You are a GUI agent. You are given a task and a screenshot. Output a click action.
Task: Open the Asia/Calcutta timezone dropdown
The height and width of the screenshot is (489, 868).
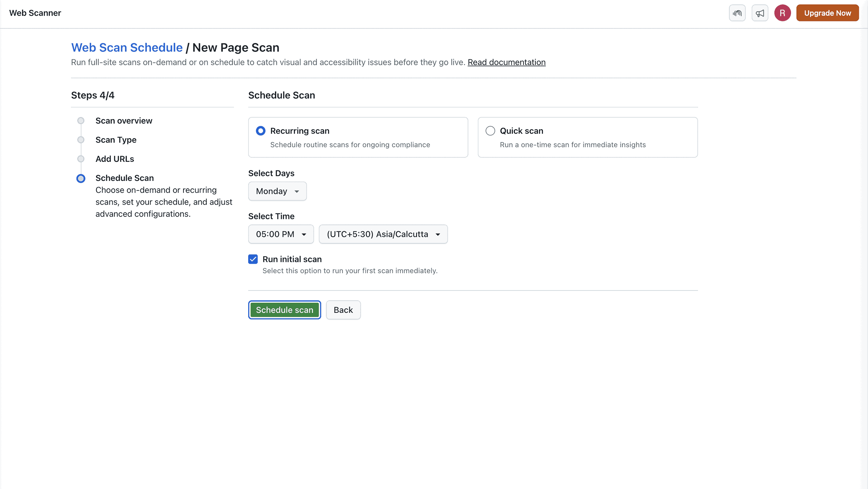[383, 234]
